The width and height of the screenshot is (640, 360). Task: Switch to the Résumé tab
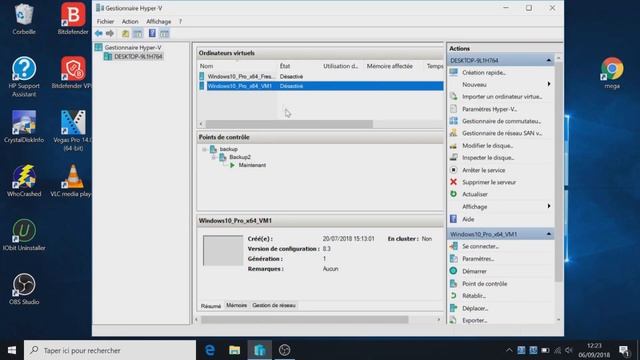pos(211,306)
